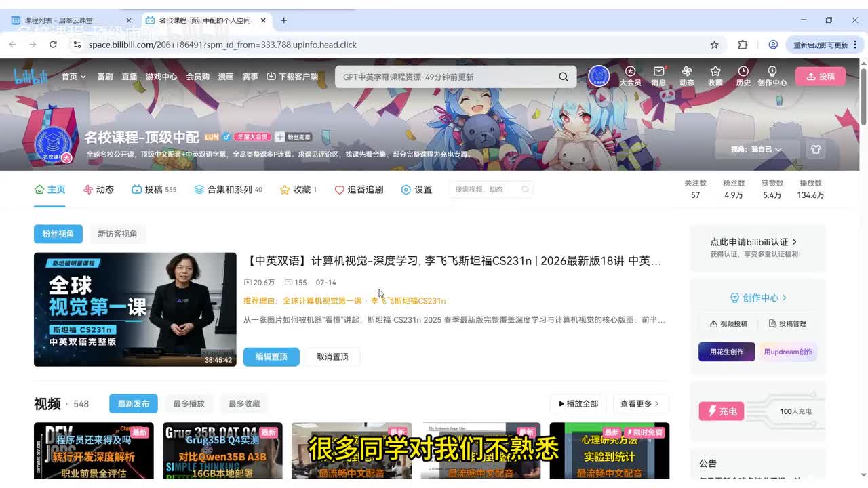The width and height of the screenshot is (868, 488).
Task: Click the 投稿 upload button in header
Action: click(x=821, y=77)
